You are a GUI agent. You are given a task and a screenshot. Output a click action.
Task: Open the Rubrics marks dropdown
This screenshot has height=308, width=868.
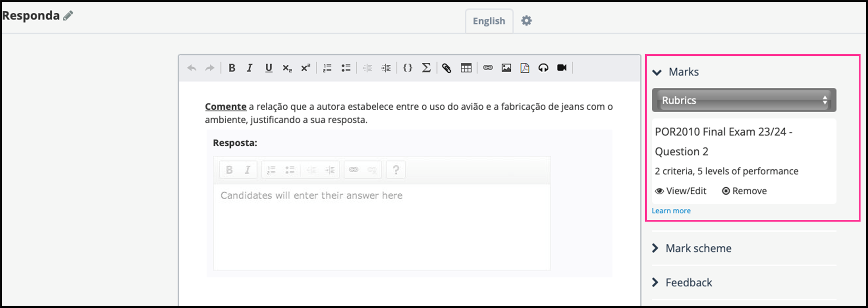744,100
